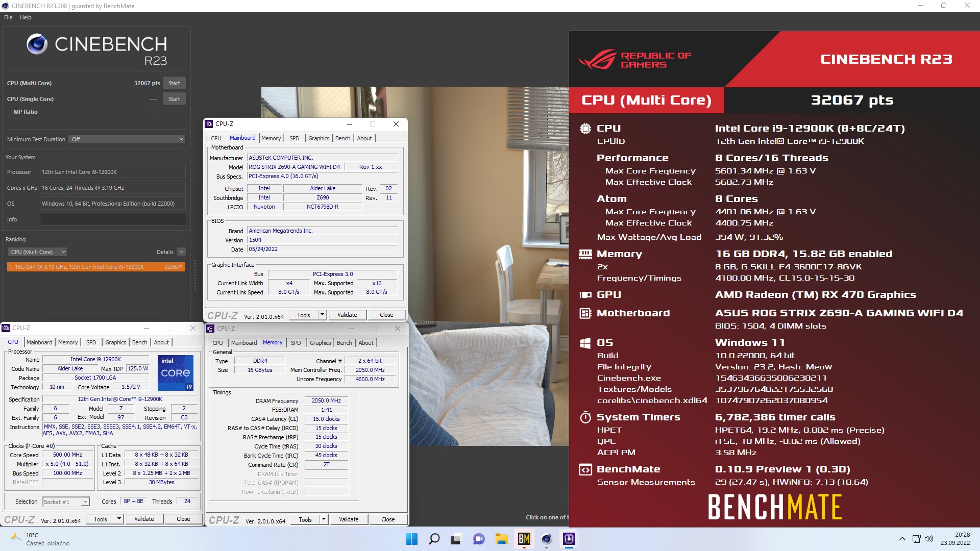The image size is (980, 551).
Task: Click the Cinebench icon in taskbar
Action: click(547, 539)
